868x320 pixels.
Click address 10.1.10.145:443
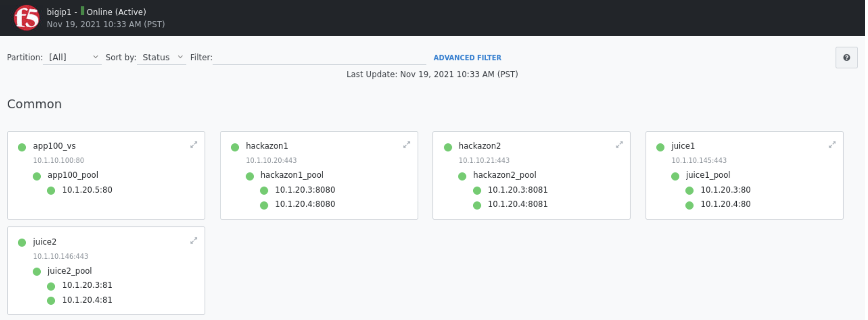[x=699, y=160]
